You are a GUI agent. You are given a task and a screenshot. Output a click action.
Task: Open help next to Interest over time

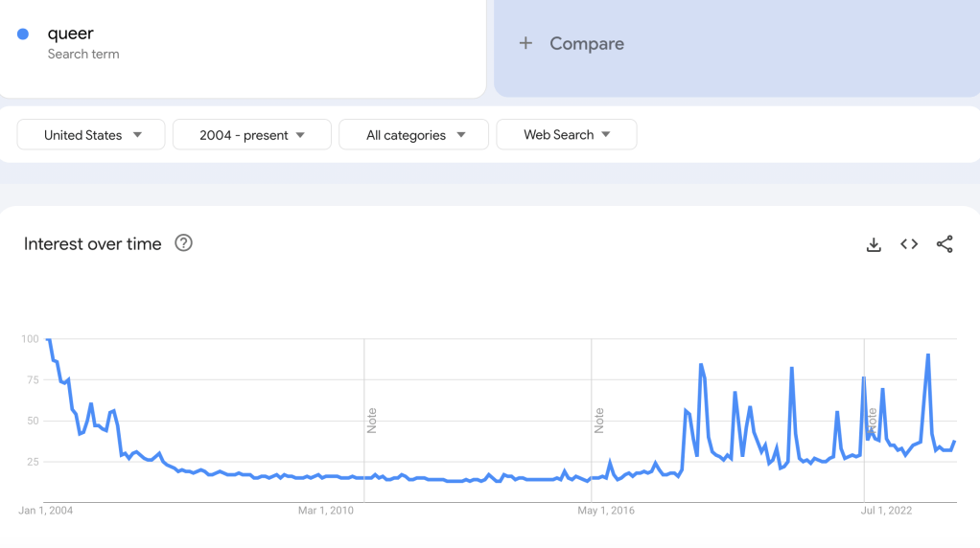[184, 243]
